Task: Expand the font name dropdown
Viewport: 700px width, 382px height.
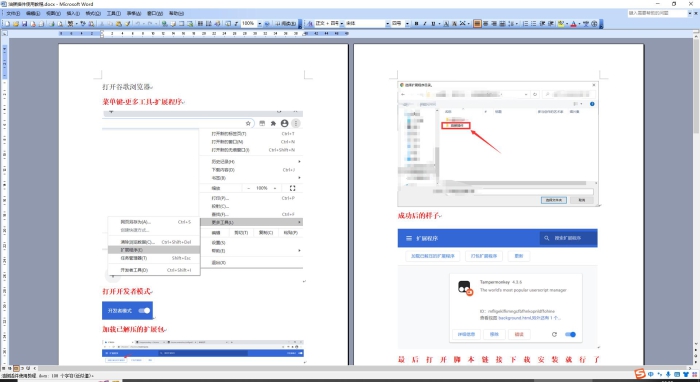Action: click(x=388, y=23)
